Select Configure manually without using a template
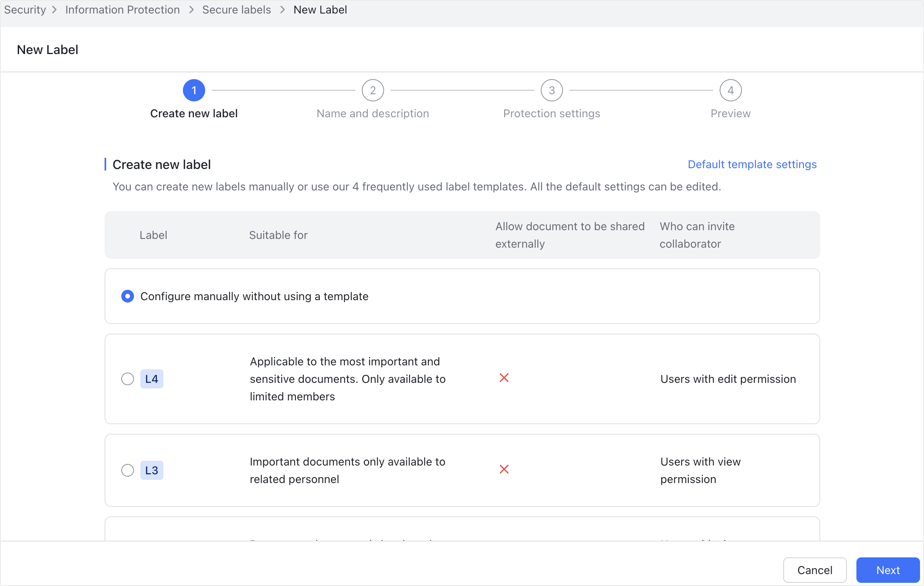The height and width of the screenshot is (586, 924). (x=127, y=296)
